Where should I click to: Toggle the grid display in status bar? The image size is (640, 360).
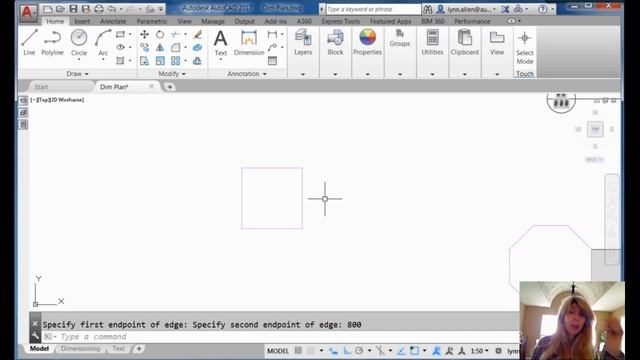(298, 351)
